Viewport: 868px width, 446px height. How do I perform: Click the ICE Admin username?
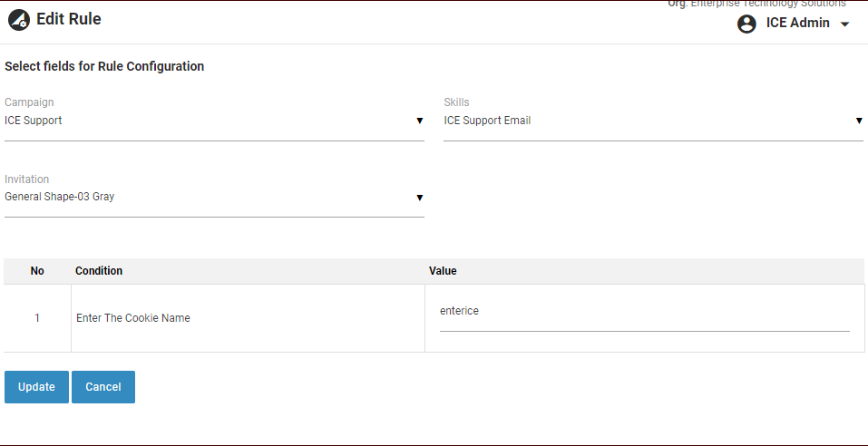[797, 24]
